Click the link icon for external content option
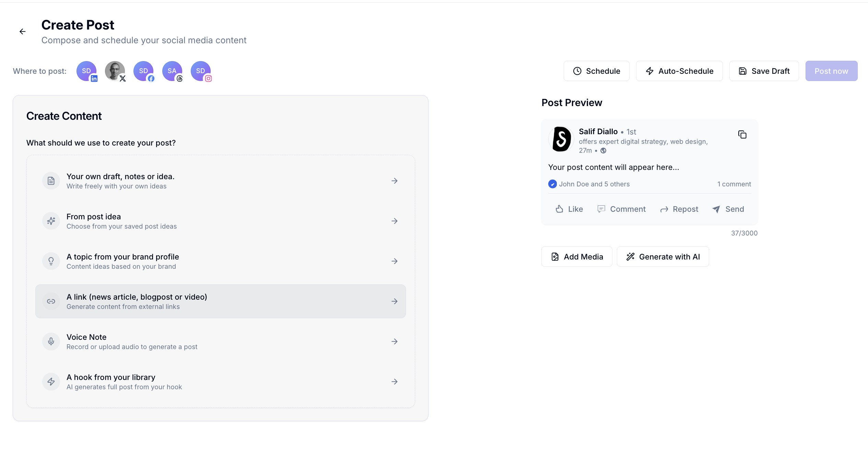The image size is (868, 462). tap(51, 301)
